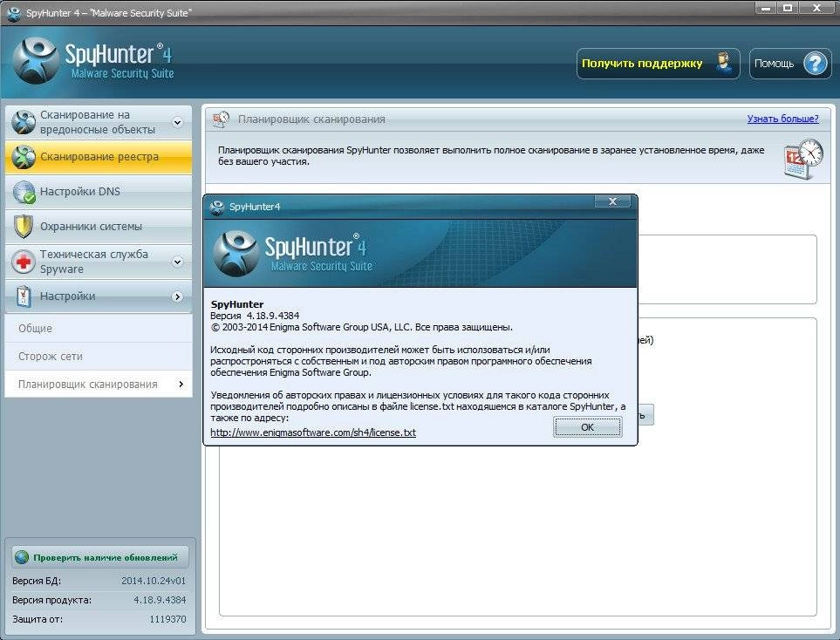Viewport: 840px width, 640px height.
Task: Collapse the Настройки section arrow
Action: (x=177, y=296)
